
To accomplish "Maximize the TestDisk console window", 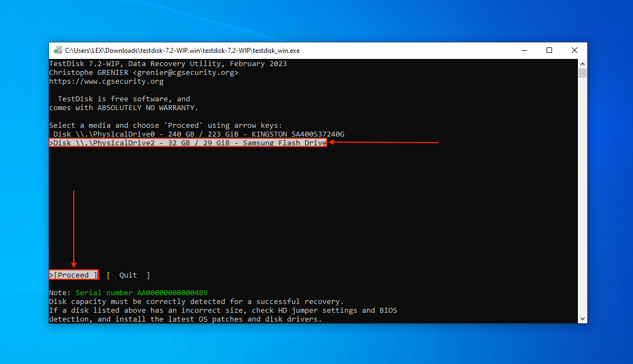I will pos(549,50).
